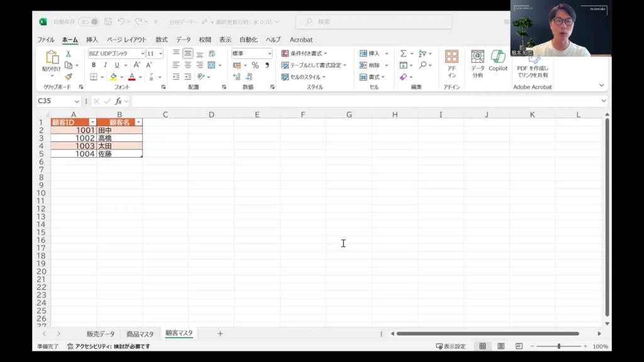Open the アドイン (Add-ins) icon

[452, 62]
